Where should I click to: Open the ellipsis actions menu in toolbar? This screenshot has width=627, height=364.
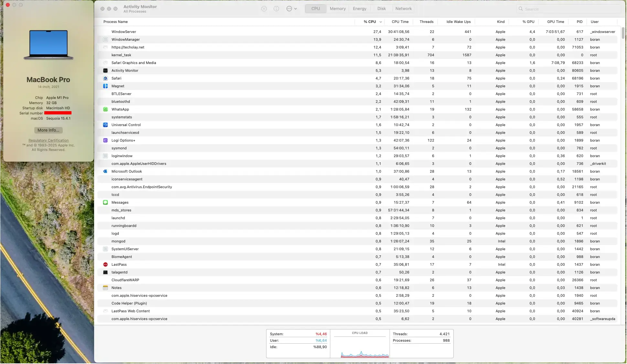tap(291, 9)
